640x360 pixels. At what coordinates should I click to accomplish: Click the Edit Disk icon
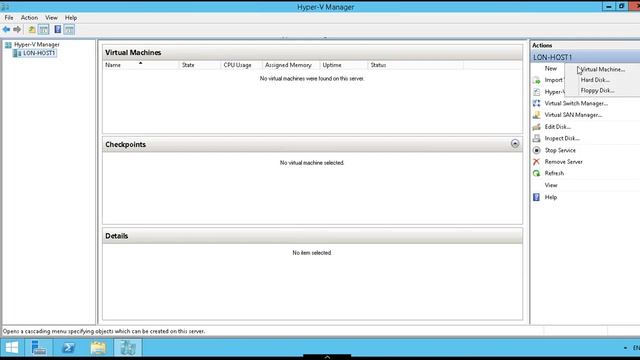[536, 127]
